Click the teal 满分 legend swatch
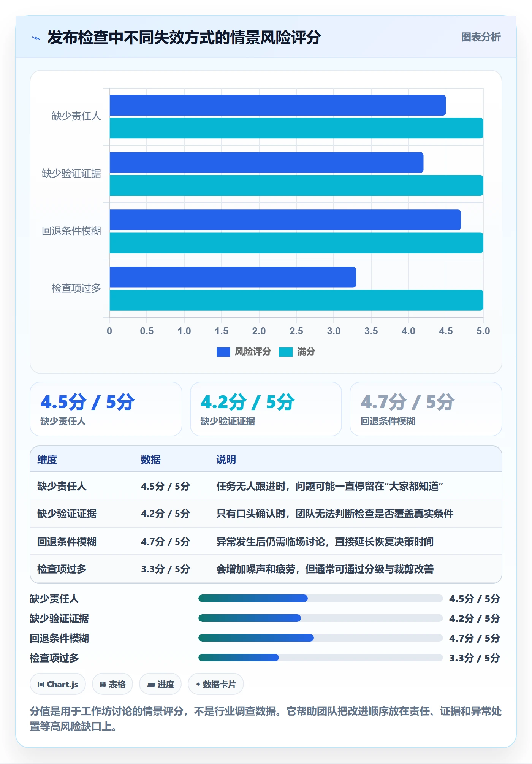Viewport: 532px width, 764px height. click(x=286, y=352)
